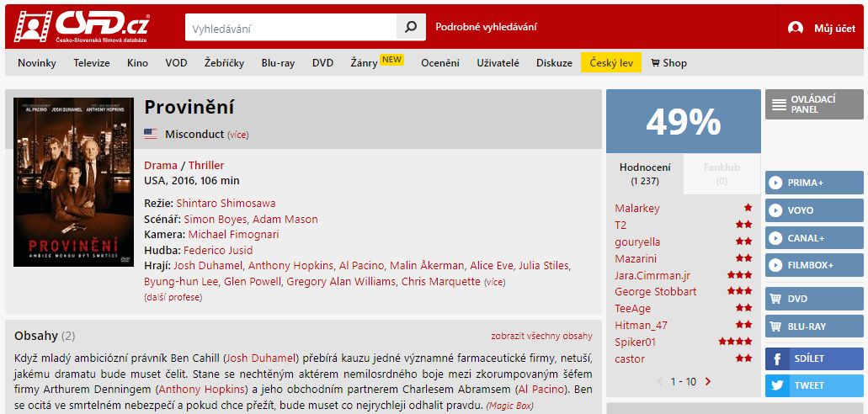The image size is (868, 414).
Task: Switch to the Hodnocení tab
Action: click(645, 174)
